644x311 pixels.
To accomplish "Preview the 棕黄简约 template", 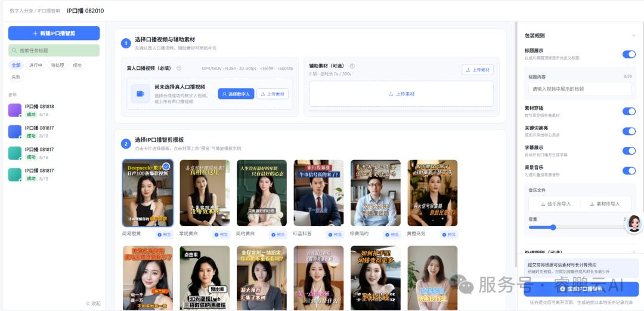I will 392,235.
